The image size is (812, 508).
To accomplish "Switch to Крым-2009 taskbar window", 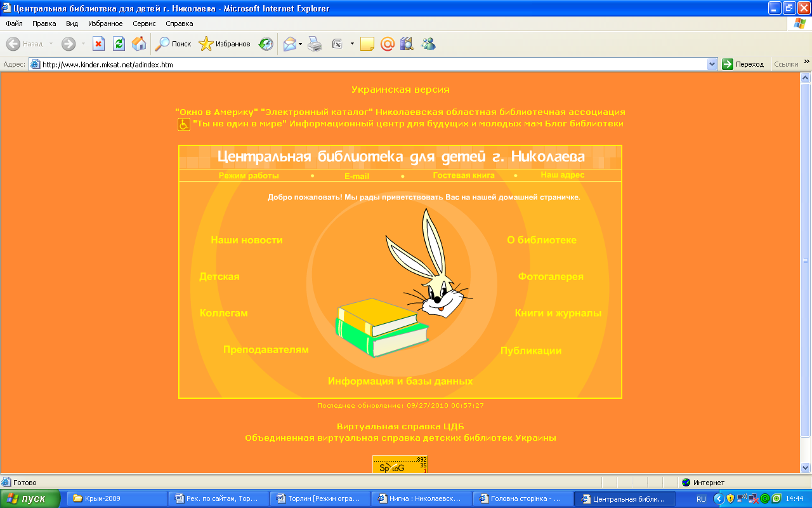I will pos(119,498).
